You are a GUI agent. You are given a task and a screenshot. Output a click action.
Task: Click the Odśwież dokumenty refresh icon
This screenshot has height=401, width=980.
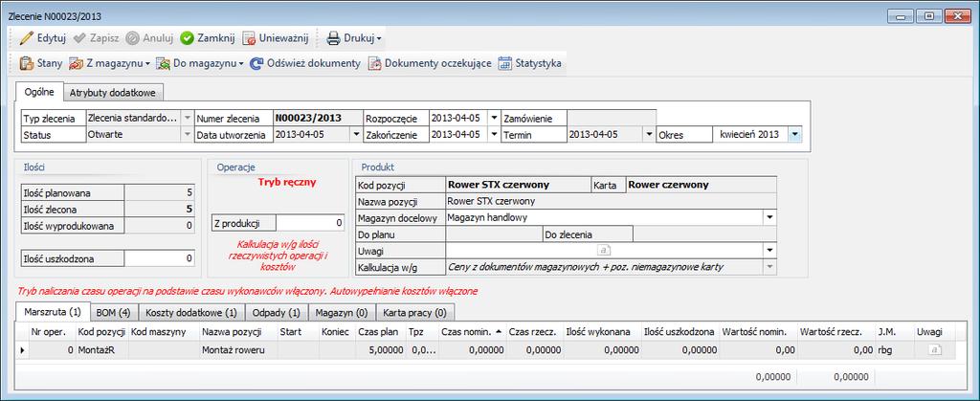256,63
